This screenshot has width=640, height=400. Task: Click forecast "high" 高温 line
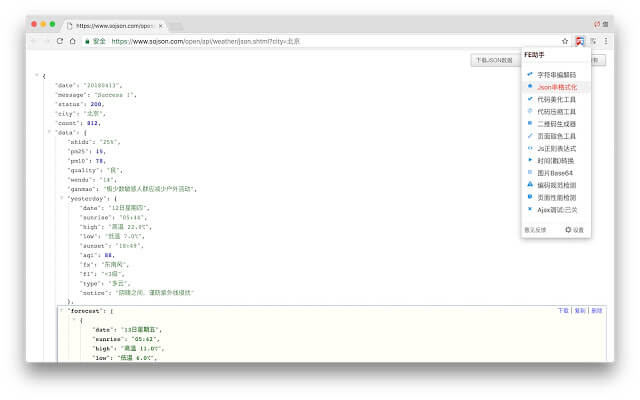[128, 348]
